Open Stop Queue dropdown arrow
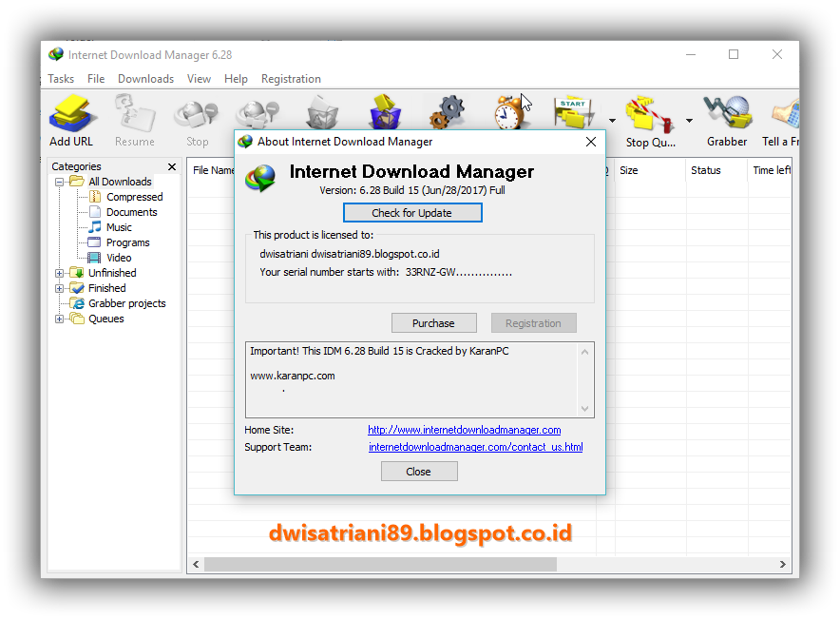This screenshot has width=840, height=619. point(690,121)
